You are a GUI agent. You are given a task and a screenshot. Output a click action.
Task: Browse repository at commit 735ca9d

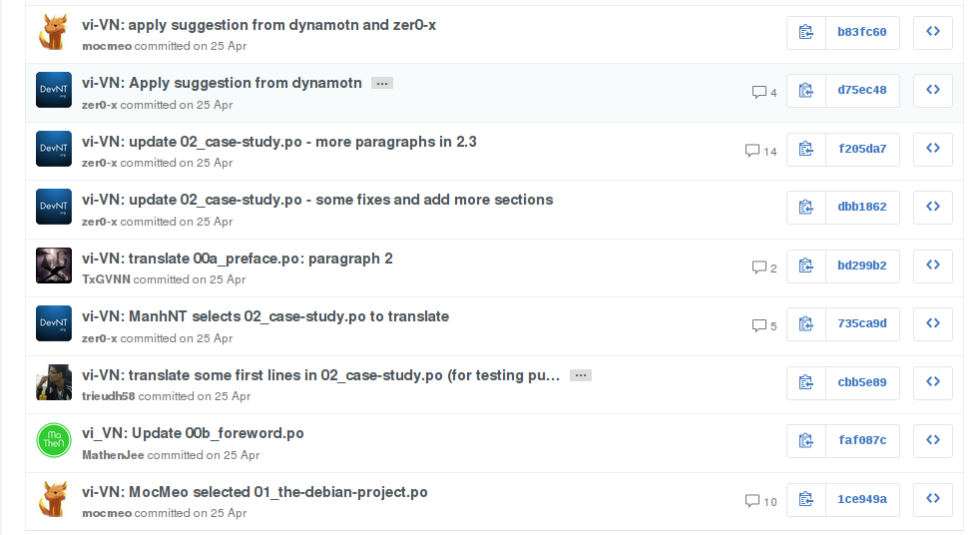click(933, 324)
